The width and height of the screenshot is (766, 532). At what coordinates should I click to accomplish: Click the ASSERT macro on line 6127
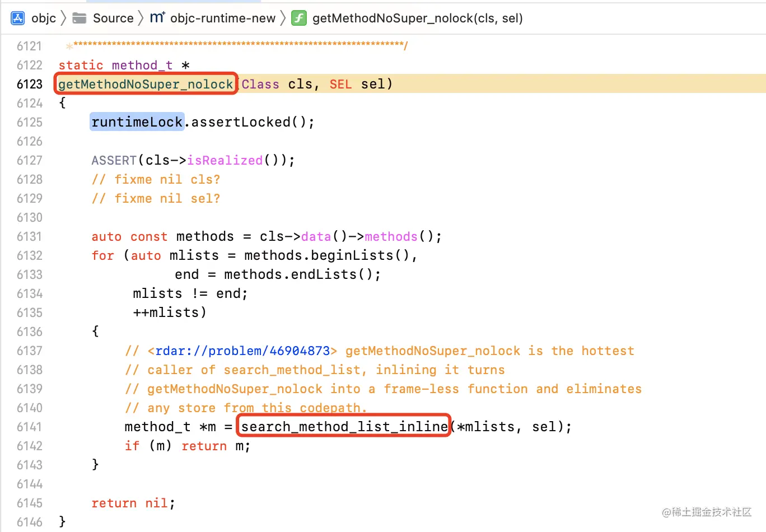coord(114,161)
